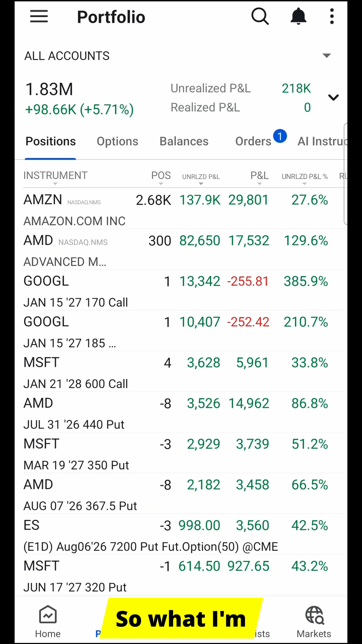Open the three-dot overflow menu
This screenshot has width=362, height=644.
point(332,16)
